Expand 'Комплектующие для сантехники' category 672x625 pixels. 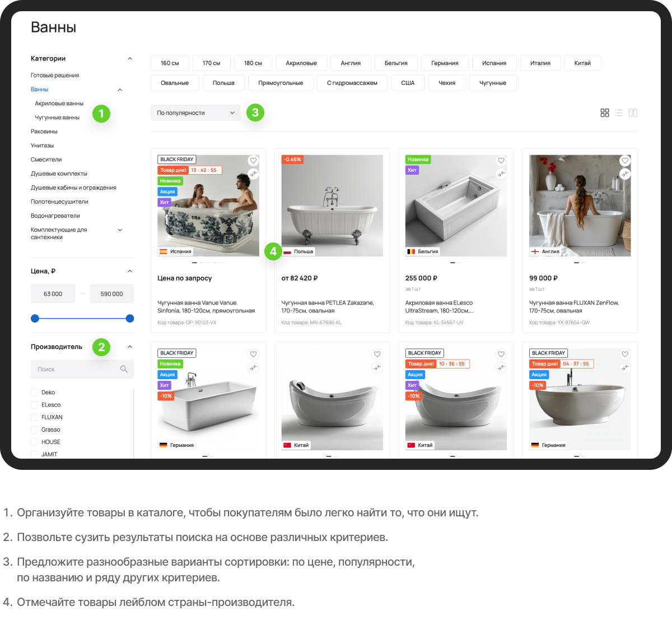[120, 230]
